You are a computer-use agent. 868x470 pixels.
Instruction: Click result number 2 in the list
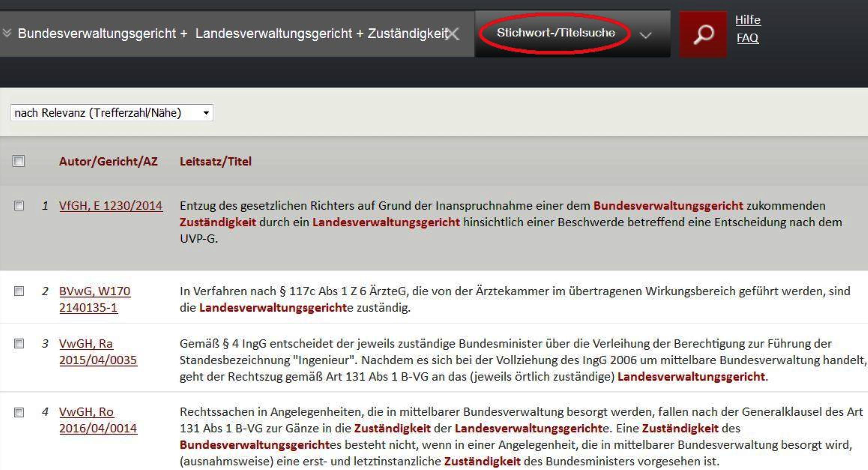(45, 291)
